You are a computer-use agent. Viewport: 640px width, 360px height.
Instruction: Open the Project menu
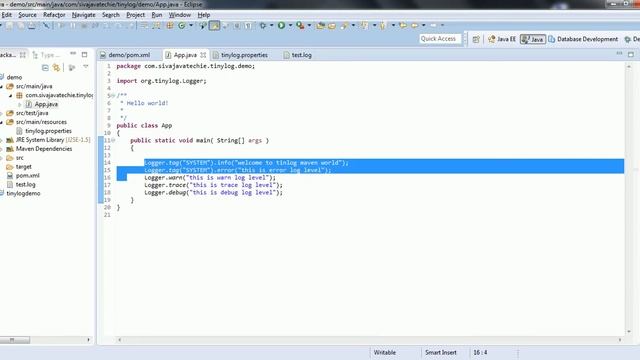(x=136, y=15)
